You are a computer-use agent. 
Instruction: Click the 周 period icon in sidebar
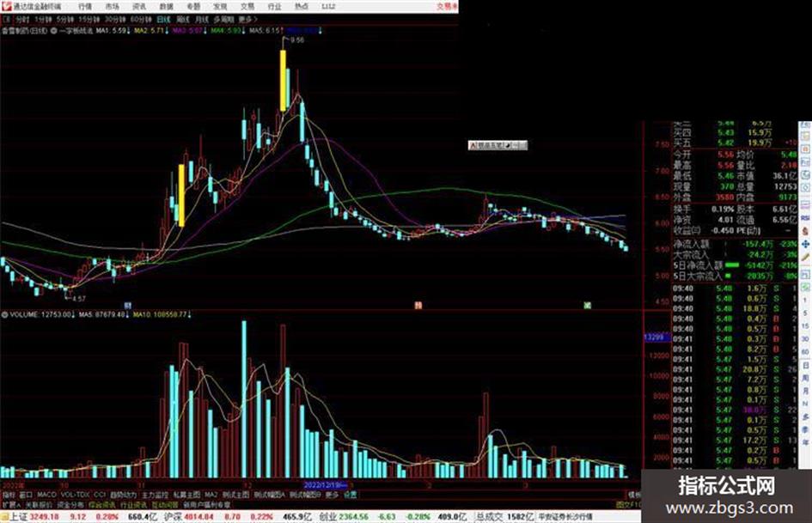(x=805, y=378)
